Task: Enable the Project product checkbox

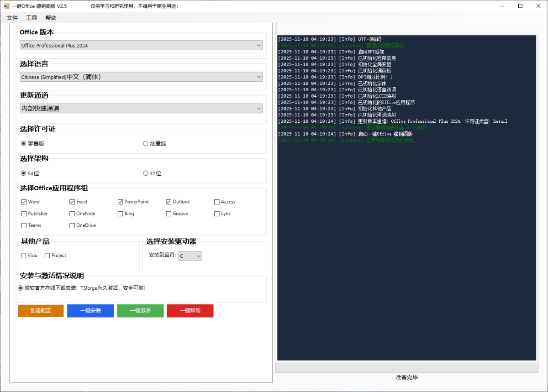Action: [47, 255]
